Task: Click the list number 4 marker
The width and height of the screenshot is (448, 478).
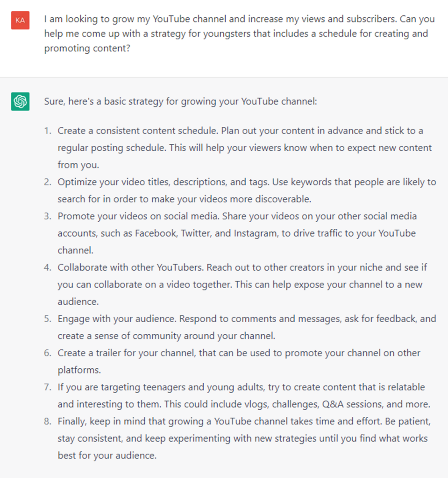Action: pos(47,267)
